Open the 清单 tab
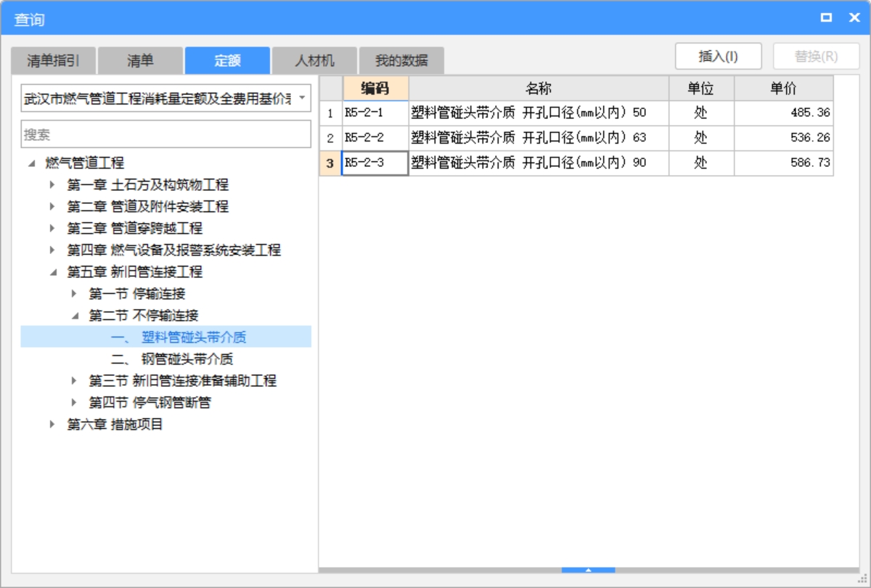Viewport: 871px width, 588px height. click(140, 60)
